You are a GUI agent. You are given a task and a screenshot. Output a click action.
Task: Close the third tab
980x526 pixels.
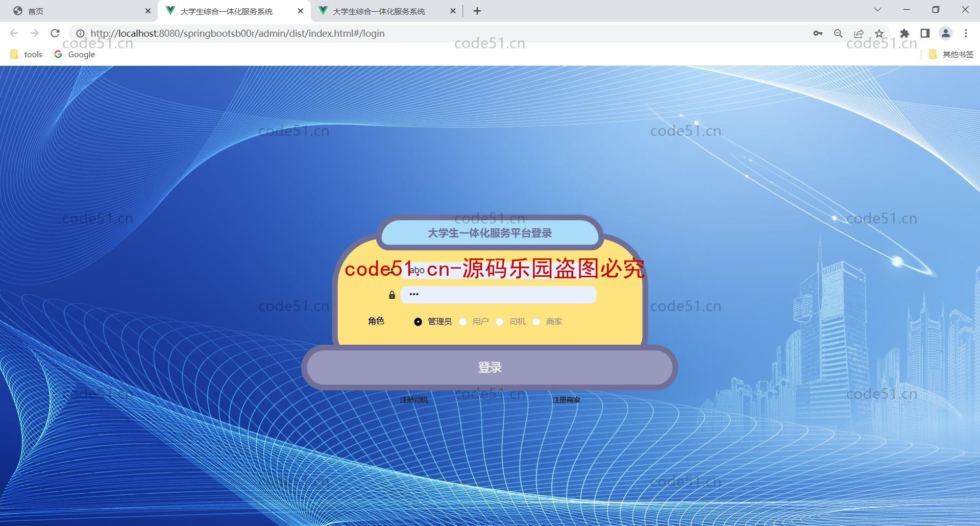click(453, 11)
